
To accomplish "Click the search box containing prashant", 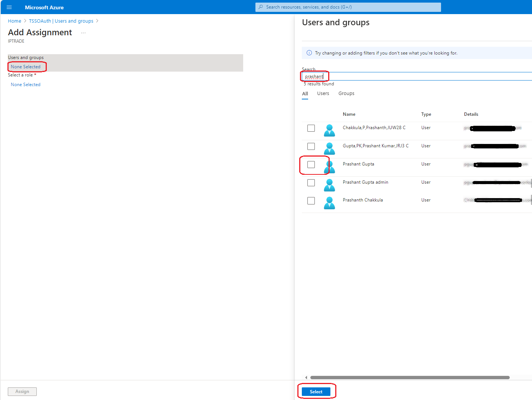I will tap(417, 76).
